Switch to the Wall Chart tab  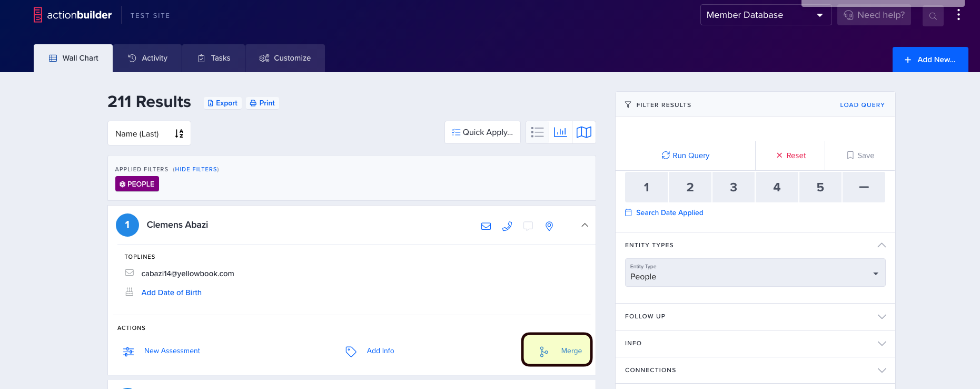click(x=73, y=58)
